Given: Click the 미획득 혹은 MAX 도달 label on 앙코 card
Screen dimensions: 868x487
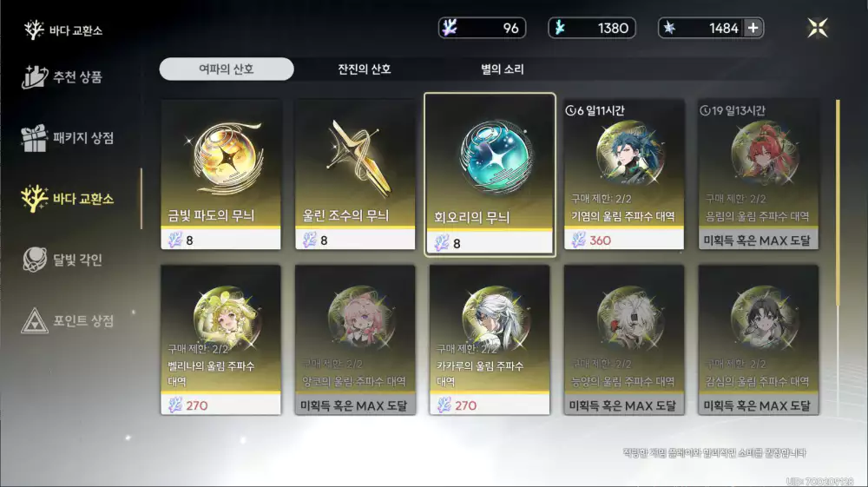Looking at the screenshot, I should pyautogui.click(x=355, y=405).
